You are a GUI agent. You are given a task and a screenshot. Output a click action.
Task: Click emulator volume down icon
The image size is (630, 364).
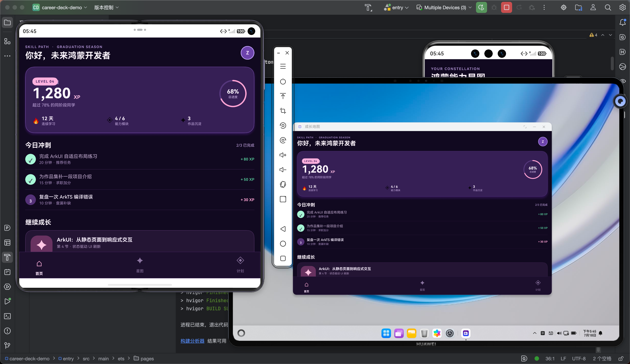(x=283, y=170)
